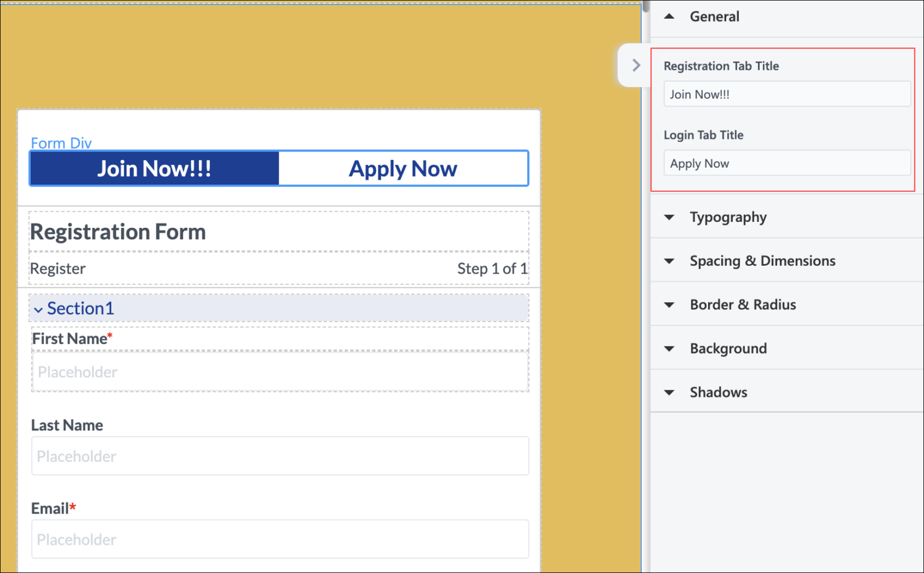Collapse the General section

click(670, 17)
